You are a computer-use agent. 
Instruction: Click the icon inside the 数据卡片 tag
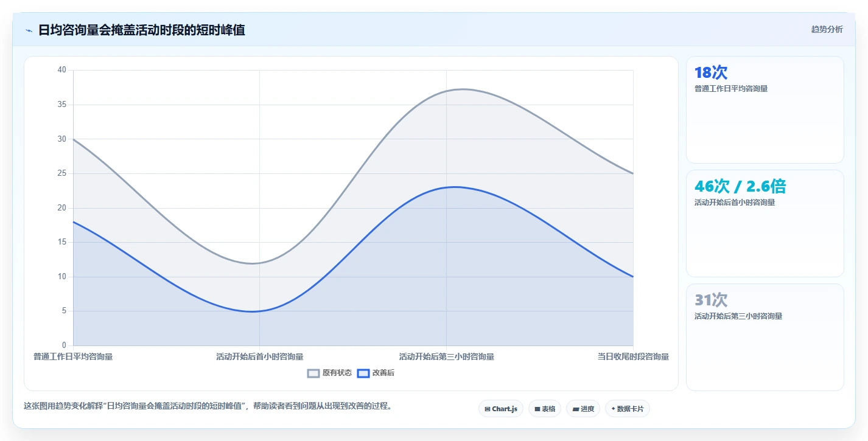(613, 409)
